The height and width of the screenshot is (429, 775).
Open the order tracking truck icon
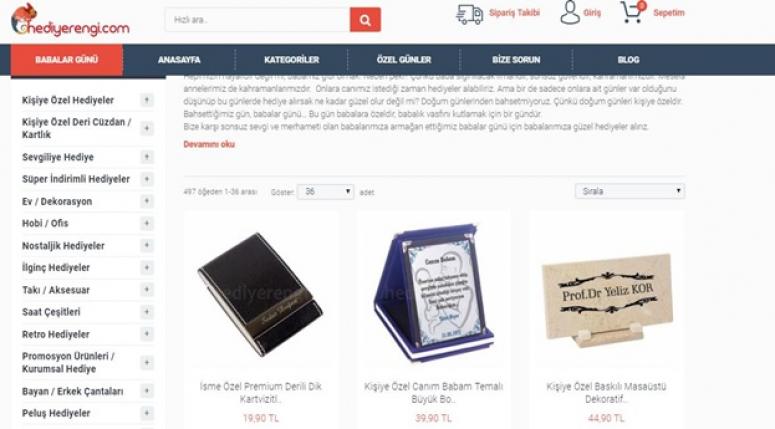point(469,14)
